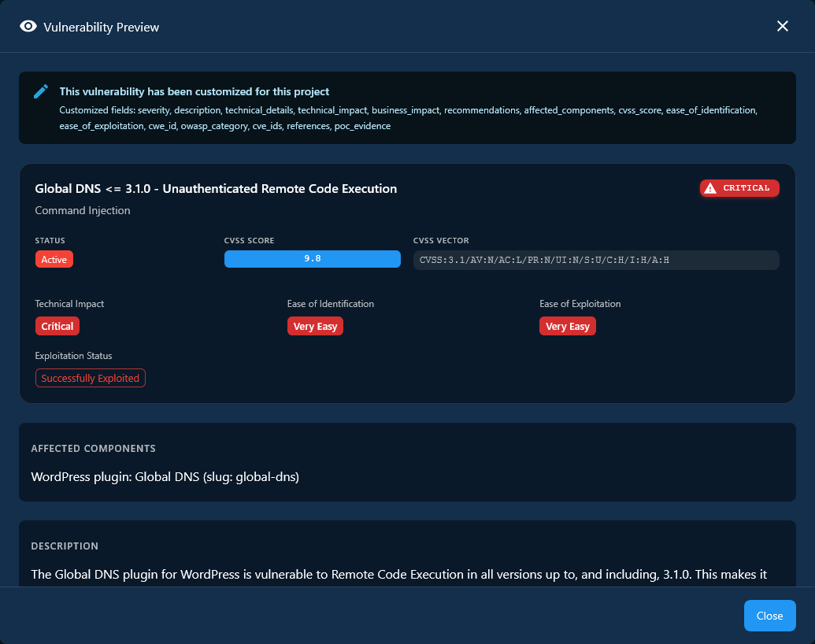Click the Exploitation Status label
The height and width of the screenshot is (644, 815).
[73, 356]
